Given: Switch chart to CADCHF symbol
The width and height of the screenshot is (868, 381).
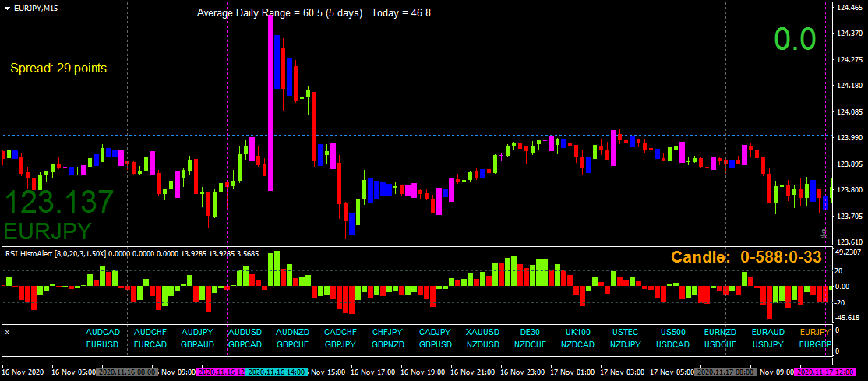Looking at the screenshot, I should click(340, 333).
